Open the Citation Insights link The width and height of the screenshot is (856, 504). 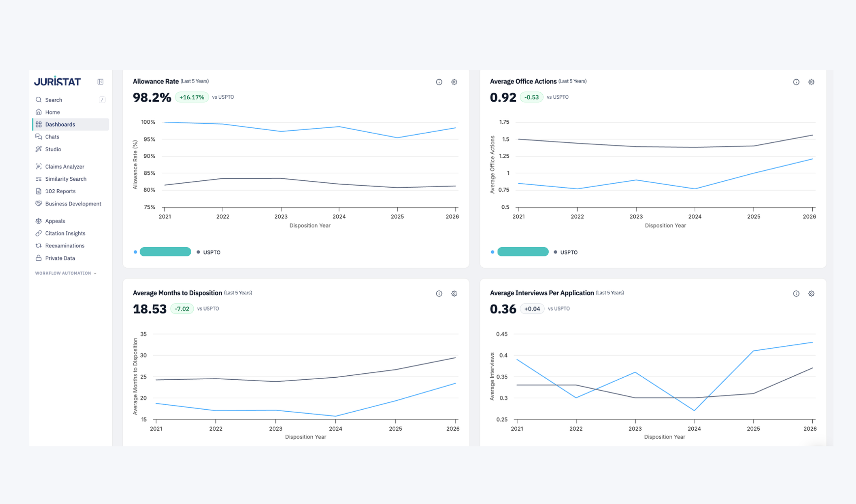(70, 233)
